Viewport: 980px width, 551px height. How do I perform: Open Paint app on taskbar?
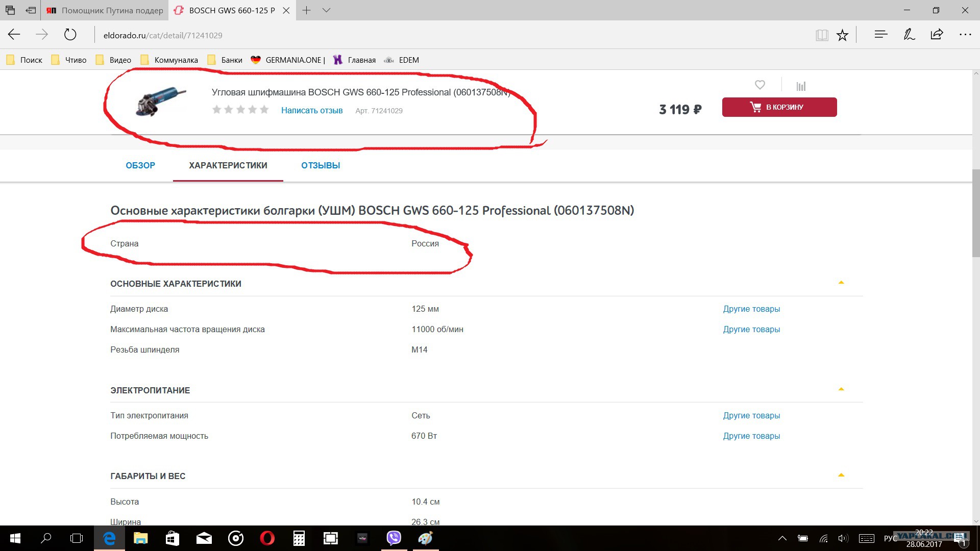click(425, 538)
